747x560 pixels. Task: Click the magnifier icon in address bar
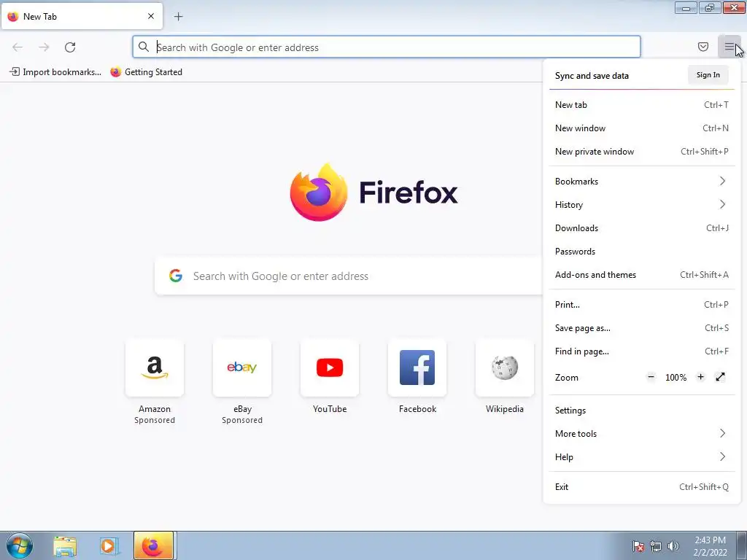[x=144, y=47]
